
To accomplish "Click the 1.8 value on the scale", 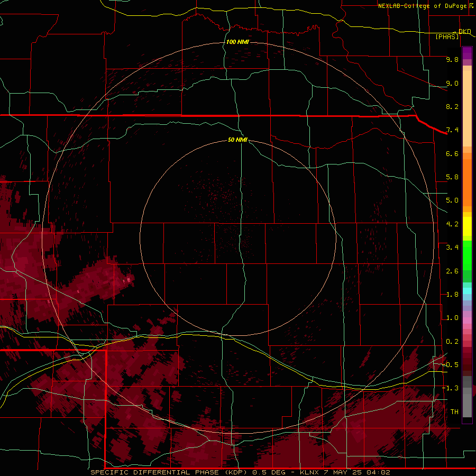I will [x=452, y=295].
